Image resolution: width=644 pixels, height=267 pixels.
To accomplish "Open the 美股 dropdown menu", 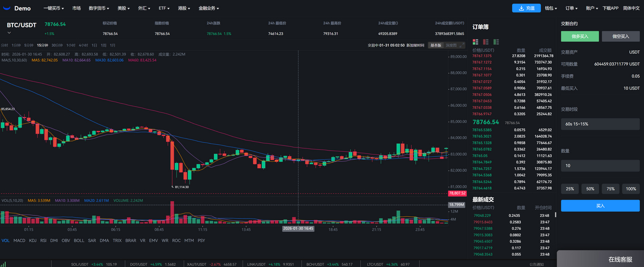I will click(123, 9).
